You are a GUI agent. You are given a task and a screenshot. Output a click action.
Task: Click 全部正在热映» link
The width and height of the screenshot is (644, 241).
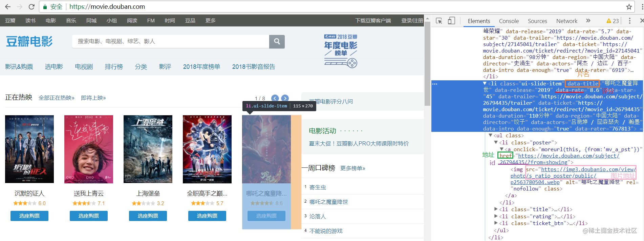(x=57, y=98)
